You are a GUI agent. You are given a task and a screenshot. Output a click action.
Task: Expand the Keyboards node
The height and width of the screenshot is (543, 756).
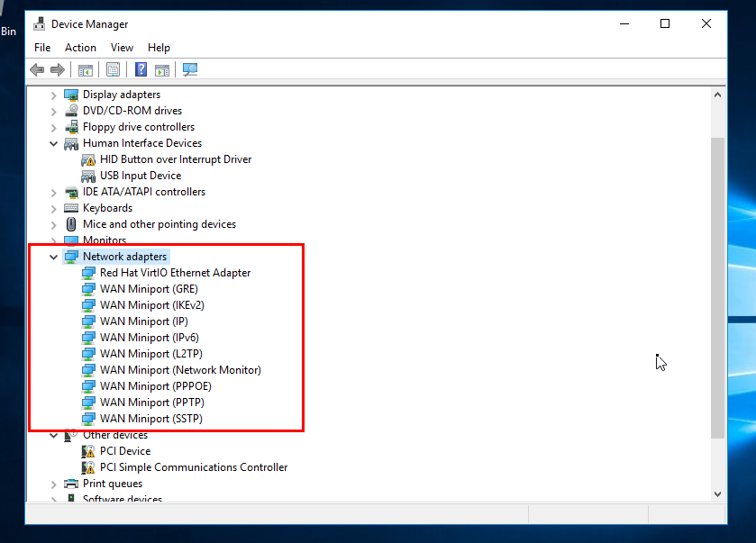[x=53, y=209]
